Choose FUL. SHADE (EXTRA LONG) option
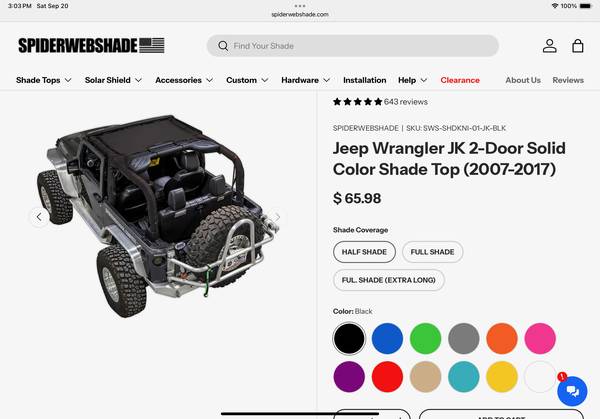 pyautogui.click(x=388, y=280)
